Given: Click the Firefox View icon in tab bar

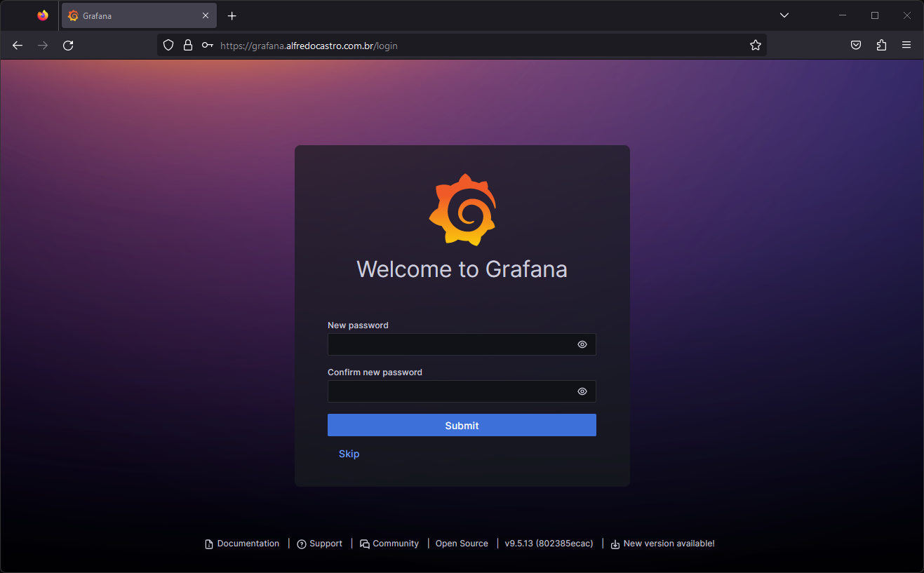Looking at the screenshot, I should pos(43,15).
